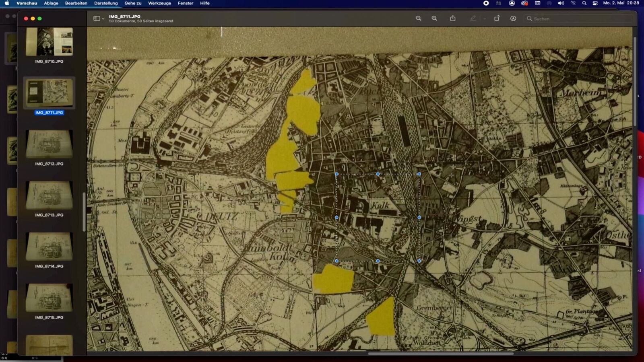Expand the highlight pen options arrow

[485, 19]
